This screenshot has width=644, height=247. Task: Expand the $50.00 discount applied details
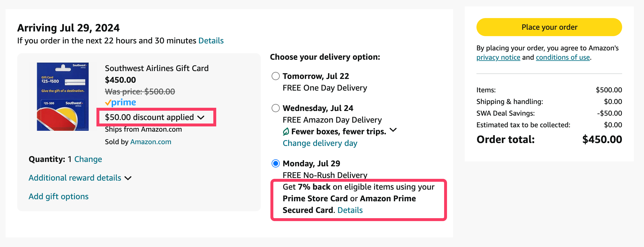tap(201, 117)
